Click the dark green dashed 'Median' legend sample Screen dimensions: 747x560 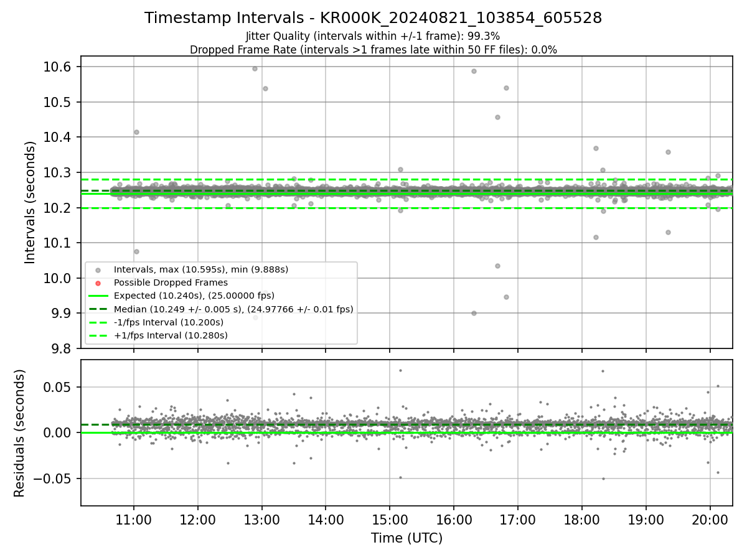coord(98,309)
